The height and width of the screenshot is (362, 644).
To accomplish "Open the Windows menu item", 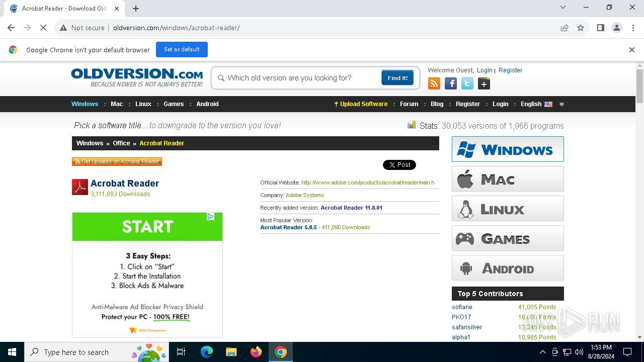I will point(85,104).
